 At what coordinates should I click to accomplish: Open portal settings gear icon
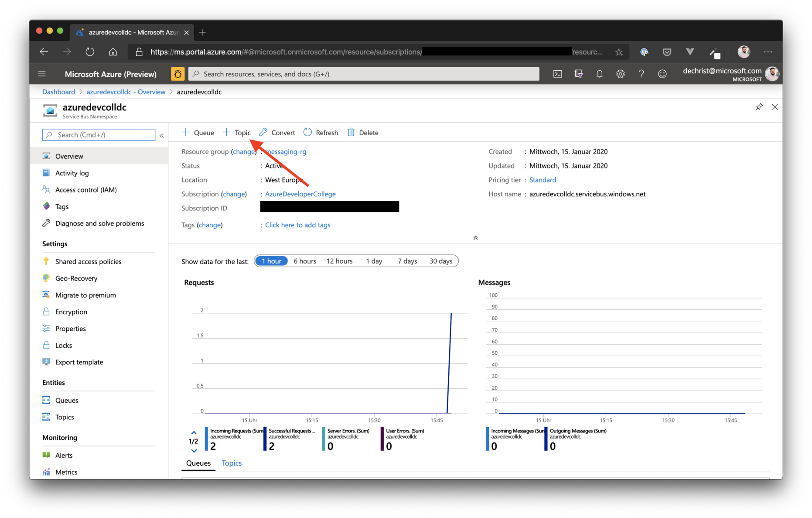coord(620,74)
